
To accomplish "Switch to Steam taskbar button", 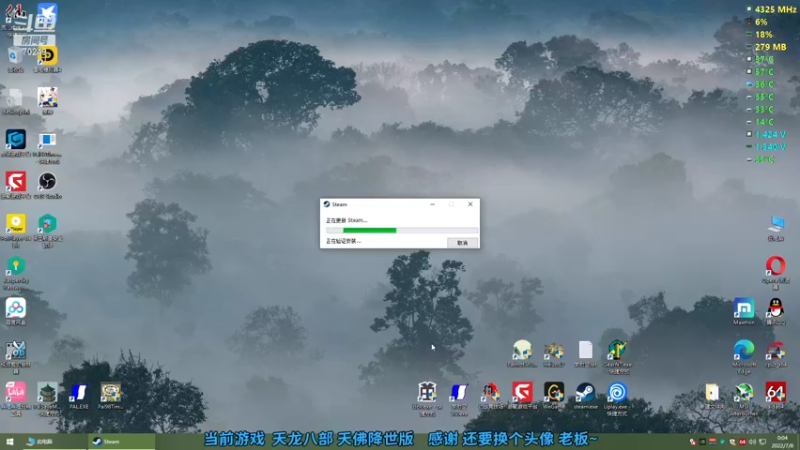I will [121, 441].
